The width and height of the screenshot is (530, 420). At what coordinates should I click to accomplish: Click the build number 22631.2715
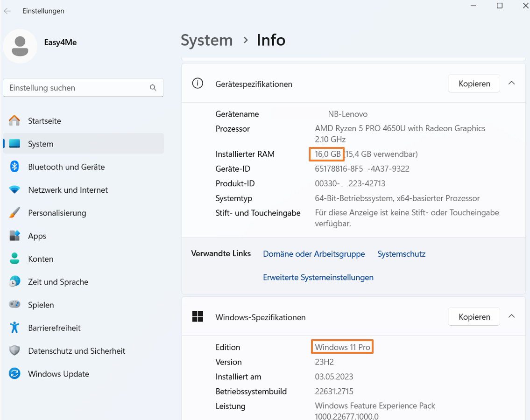click(x=334, y=391)
